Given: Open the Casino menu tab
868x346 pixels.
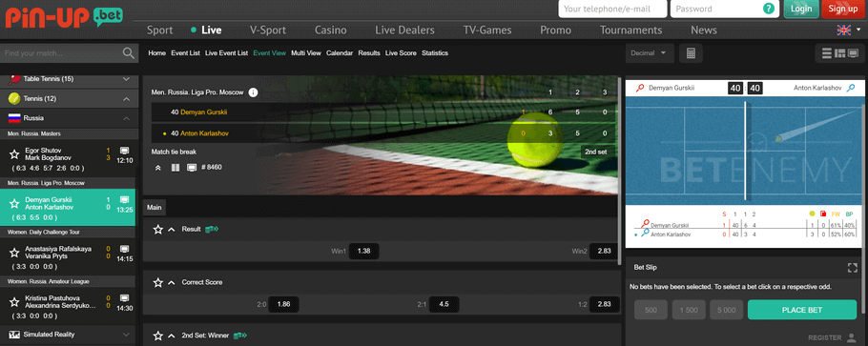Looking at the screenshot, I should [330, 30].
